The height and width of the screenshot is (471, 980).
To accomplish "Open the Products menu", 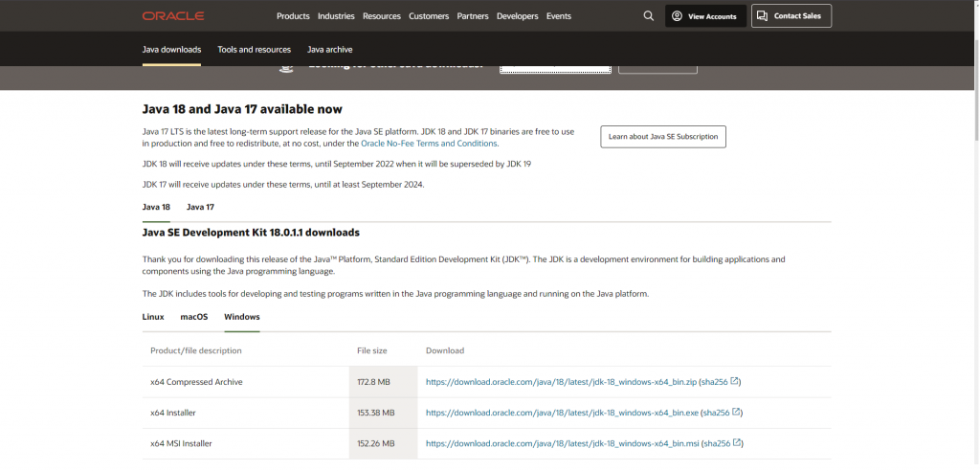I will click(293, 16).
